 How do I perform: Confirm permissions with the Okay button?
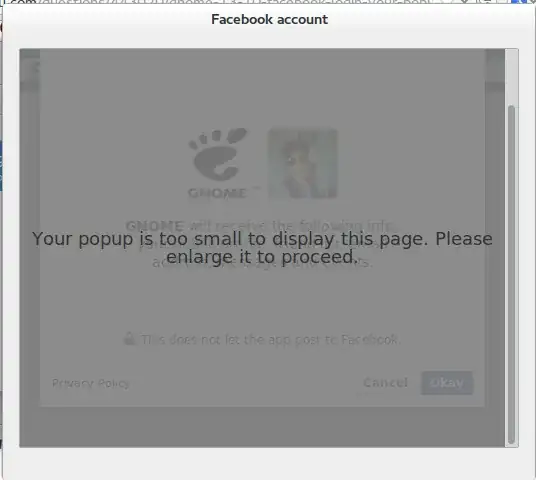[447, 383]
